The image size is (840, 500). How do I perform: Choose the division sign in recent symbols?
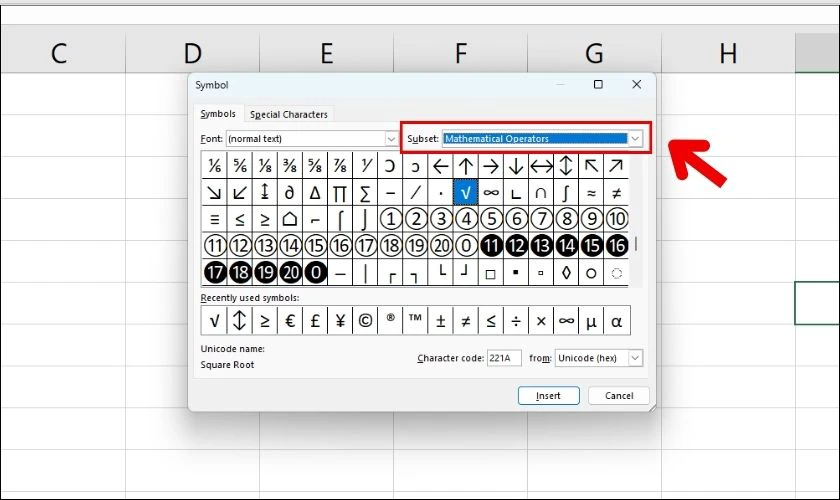(516, 320)
